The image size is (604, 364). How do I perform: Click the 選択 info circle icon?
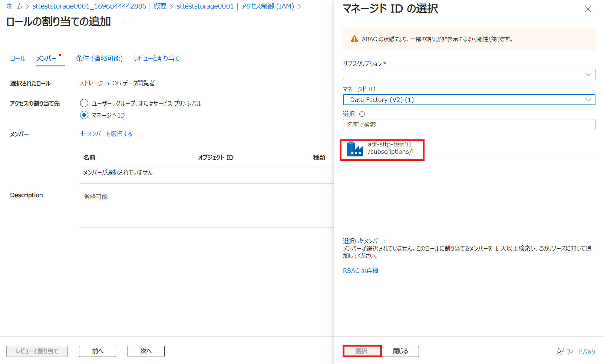coord(362,114)
